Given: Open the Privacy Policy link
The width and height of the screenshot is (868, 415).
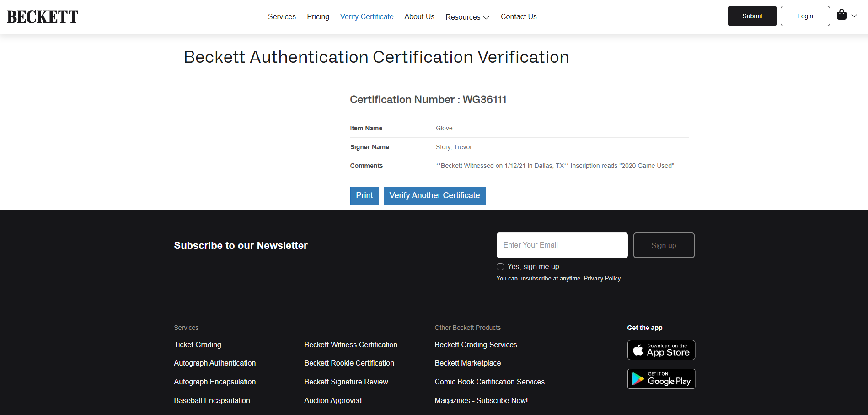Looking at the screenshot, I should click(x=602, y=278).
